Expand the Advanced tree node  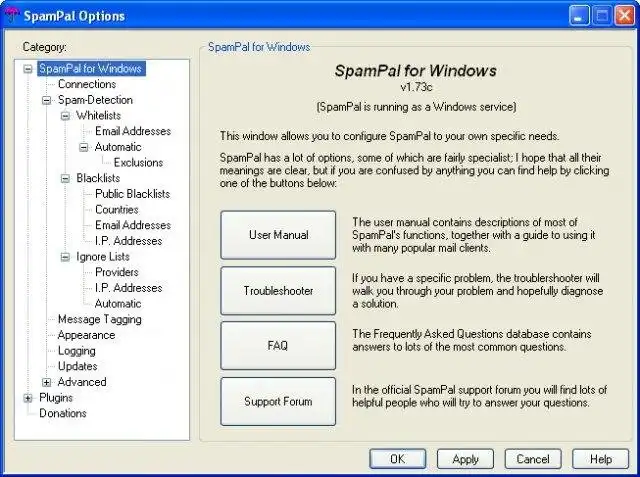pos(47,382)
